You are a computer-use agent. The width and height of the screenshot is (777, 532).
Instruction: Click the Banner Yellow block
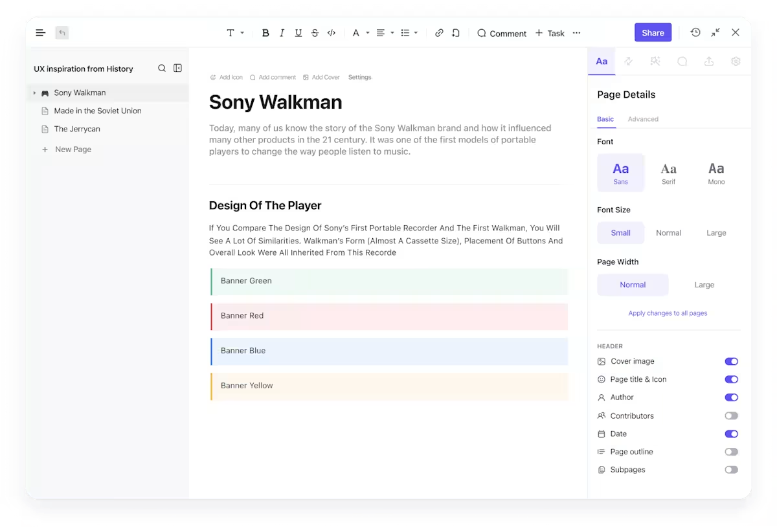point(389,386)
